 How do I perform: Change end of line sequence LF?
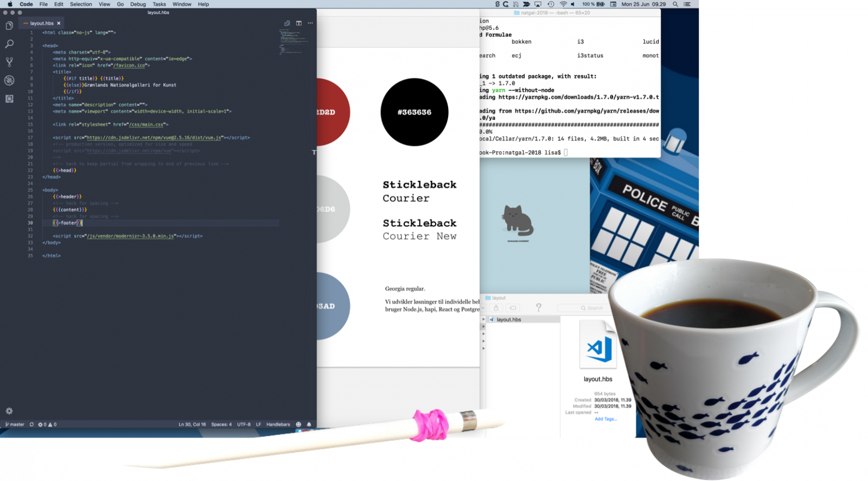tap(258, 425)
